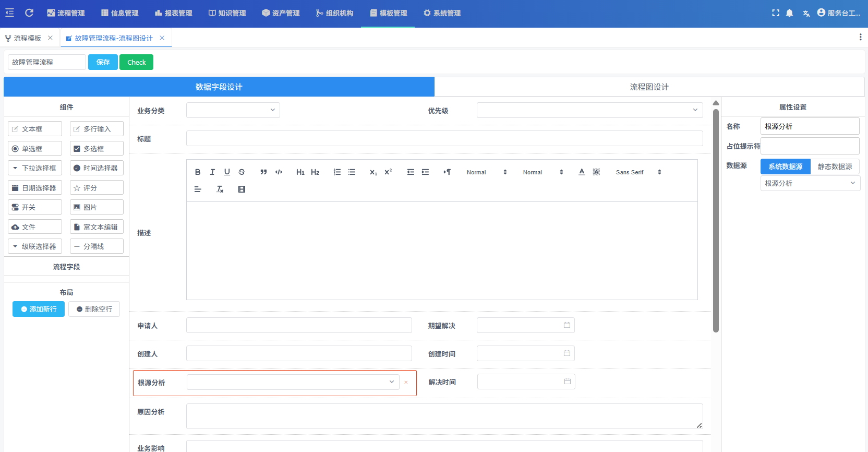Underline text in description editor
The image size is (868, 452).
click(x=227, y=172)
